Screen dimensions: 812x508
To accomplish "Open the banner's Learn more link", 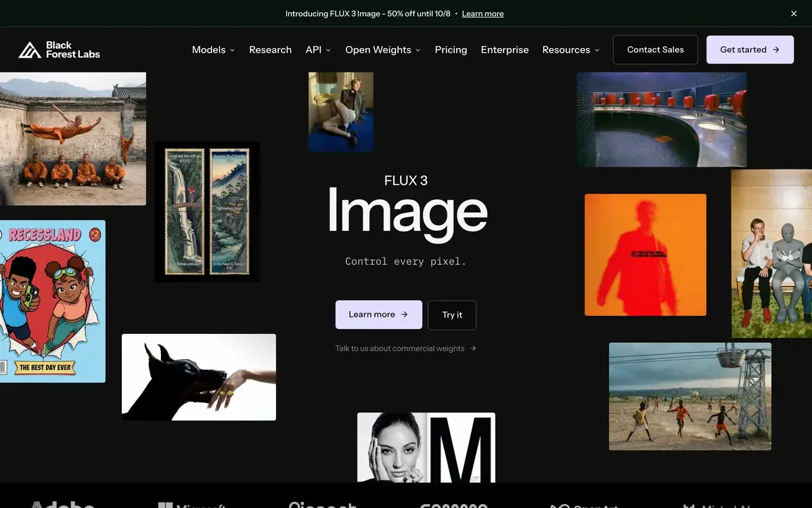I will click(x=482, y=14).
